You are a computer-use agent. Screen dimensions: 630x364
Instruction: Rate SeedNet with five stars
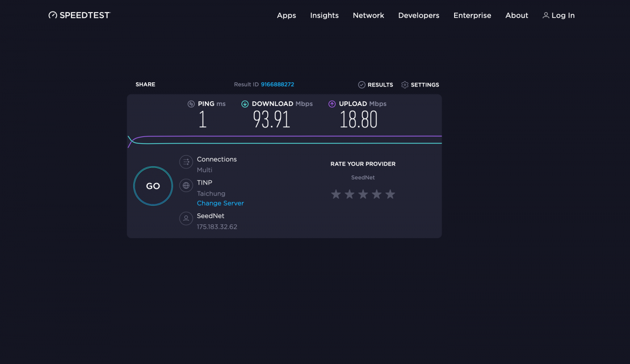(x=390, y=195)
